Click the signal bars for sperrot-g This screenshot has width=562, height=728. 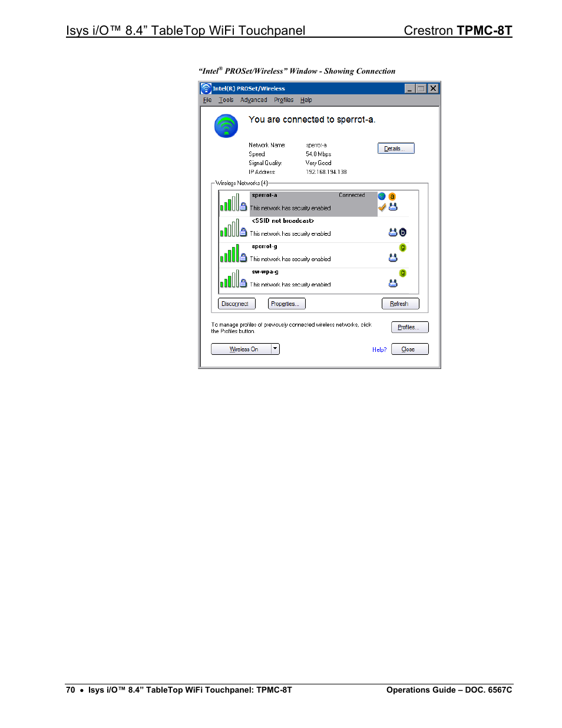coord(229,253)
